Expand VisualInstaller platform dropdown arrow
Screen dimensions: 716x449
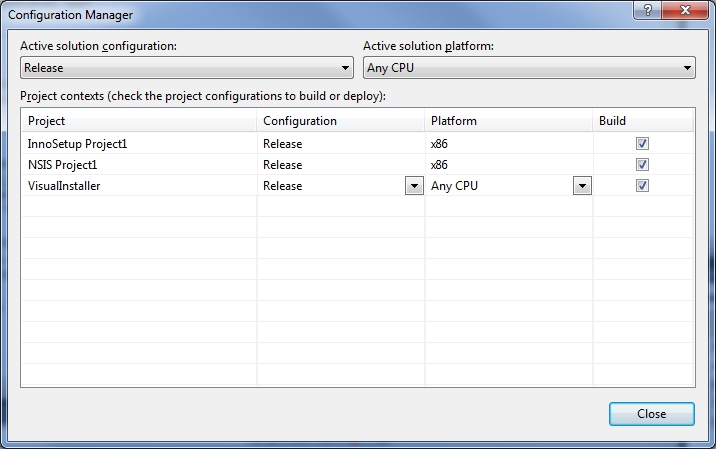pos(582,186)
